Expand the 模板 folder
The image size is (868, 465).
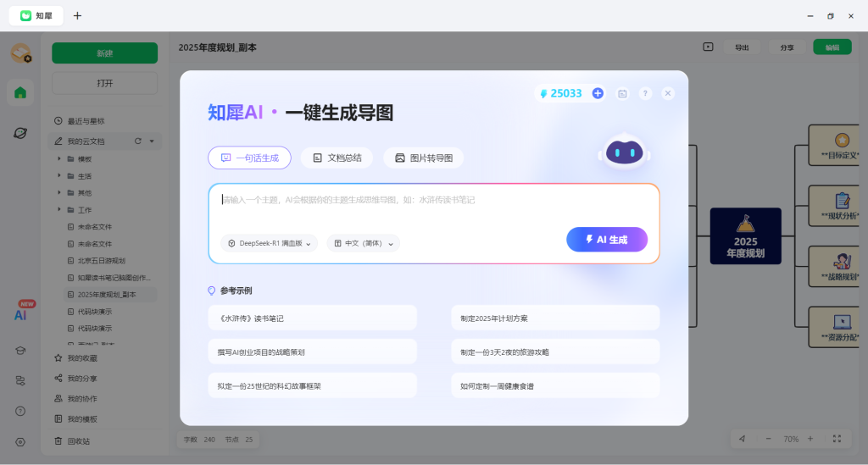click(59, 158)
